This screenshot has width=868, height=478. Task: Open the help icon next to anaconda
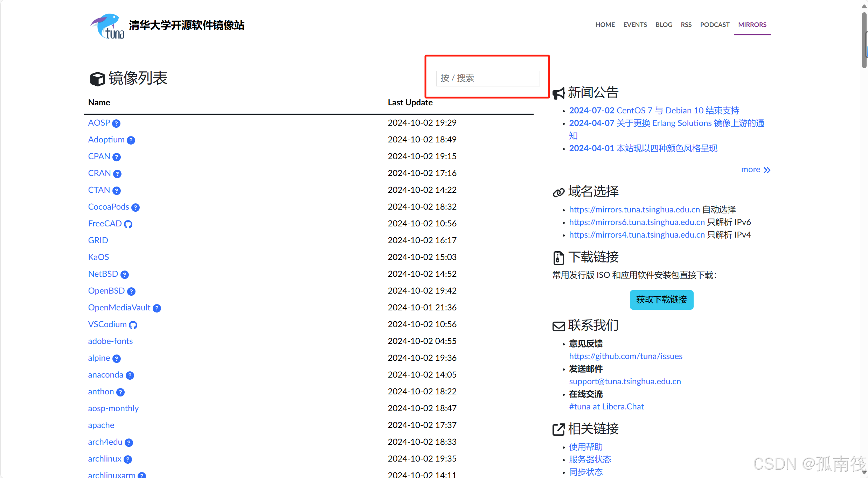130,375
